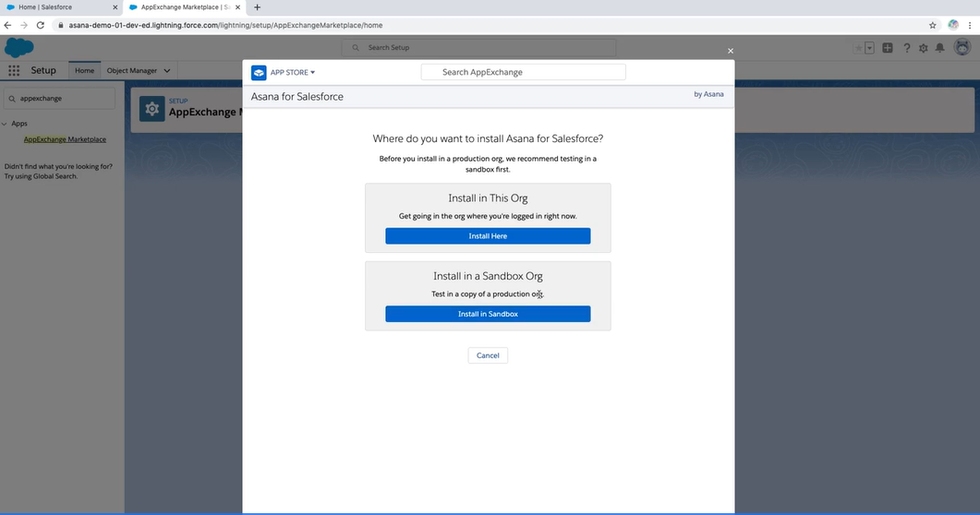This screenshot has width=980, height=515.
Task: Click the 'Install in This Org' heading
Action: 488,198
